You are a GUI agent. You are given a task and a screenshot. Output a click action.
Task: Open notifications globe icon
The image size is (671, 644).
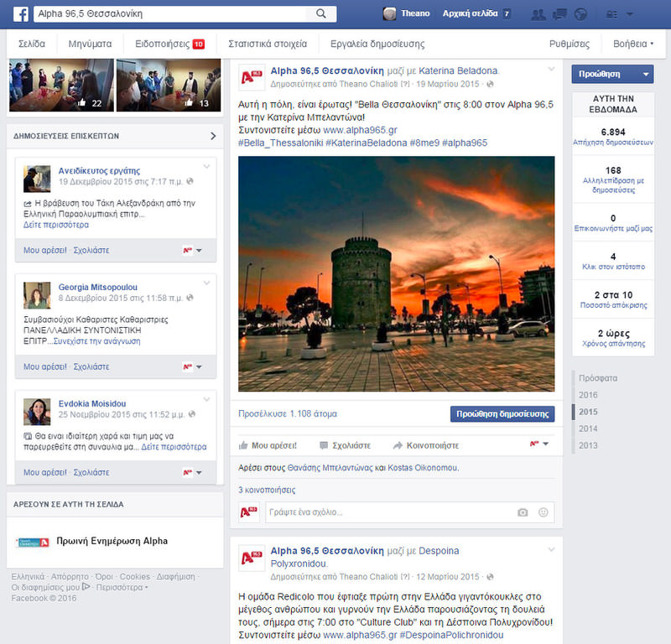coord(580,14)
